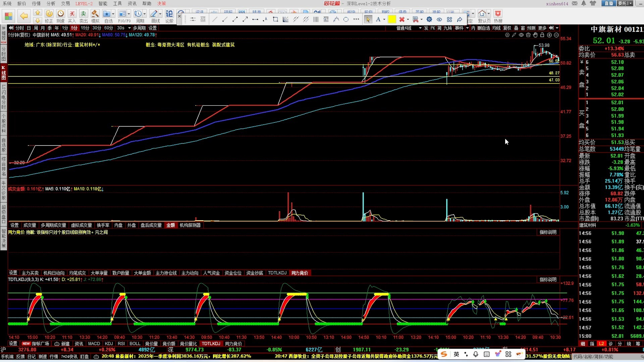The image size is (644, 362).
Task: Toggle 均线 moving average display
Action: [496, 28]
